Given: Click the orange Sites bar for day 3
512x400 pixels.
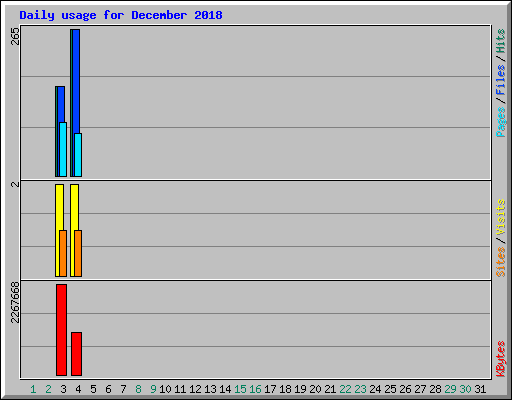Looking at the screenshot, I should (x=63, y=253).
